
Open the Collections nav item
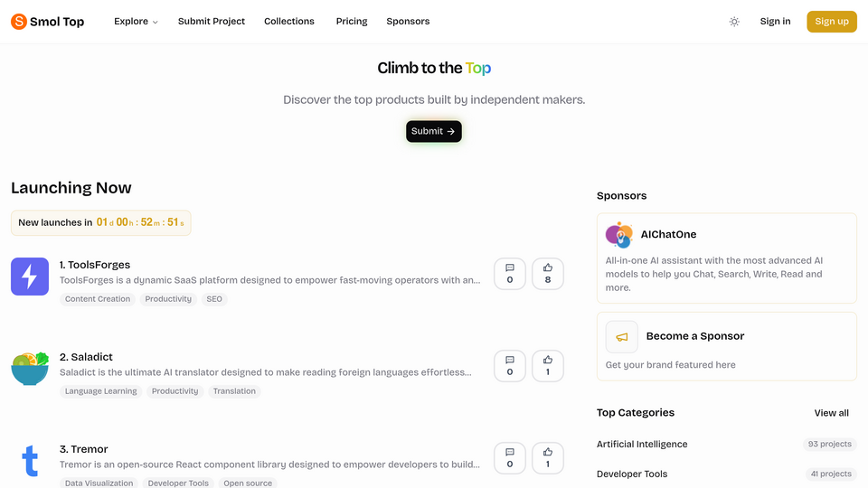click(289, 22)
